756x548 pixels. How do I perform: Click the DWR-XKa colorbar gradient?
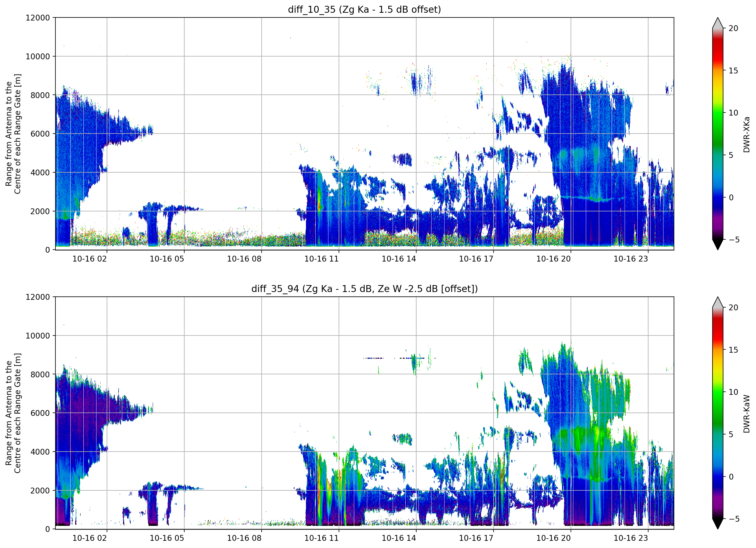pos(718,134)
